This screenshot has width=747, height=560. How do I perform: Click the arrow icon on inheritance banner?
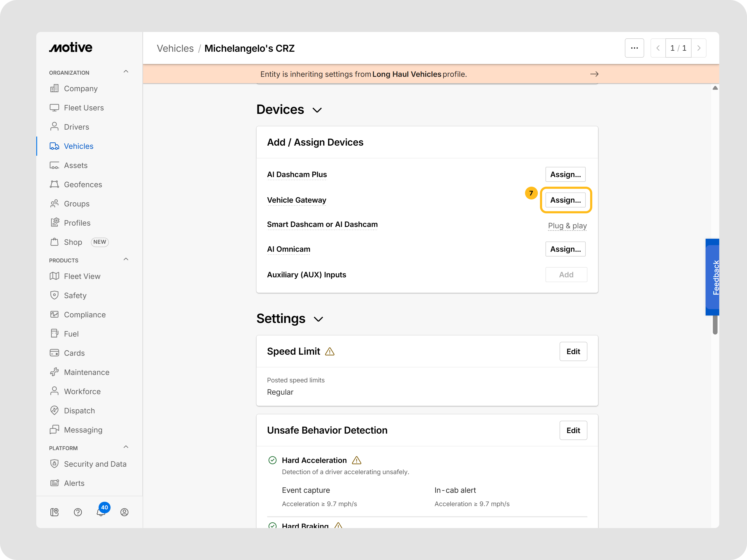tap(594, 74)
